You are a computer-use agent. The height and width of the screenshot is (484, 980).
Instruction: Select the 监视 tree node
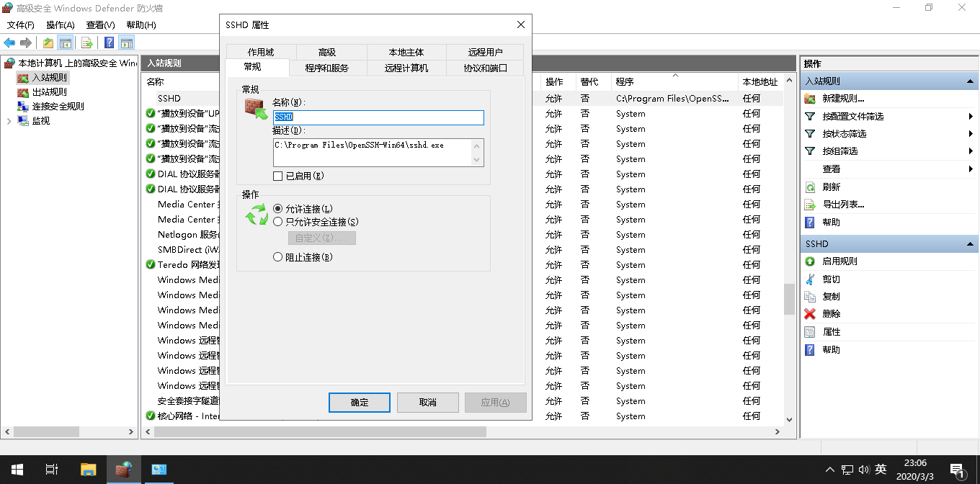[x=40, y=121]
